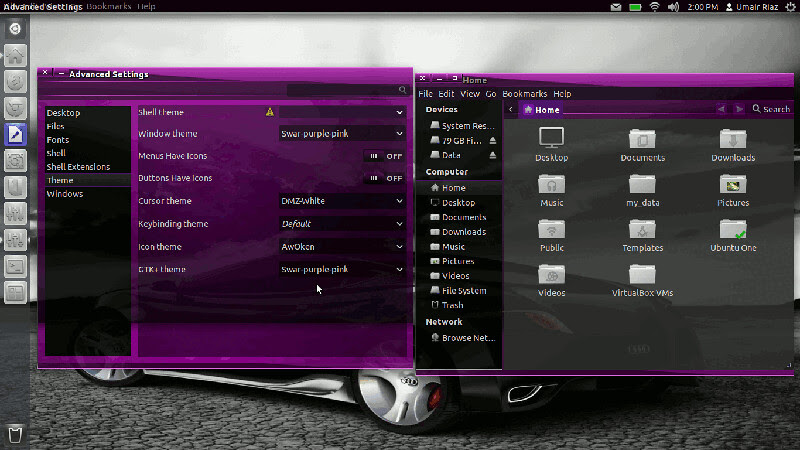Screen dimensions: 800x450
Task: Open the battery indicator
Action: pos(635,7)
